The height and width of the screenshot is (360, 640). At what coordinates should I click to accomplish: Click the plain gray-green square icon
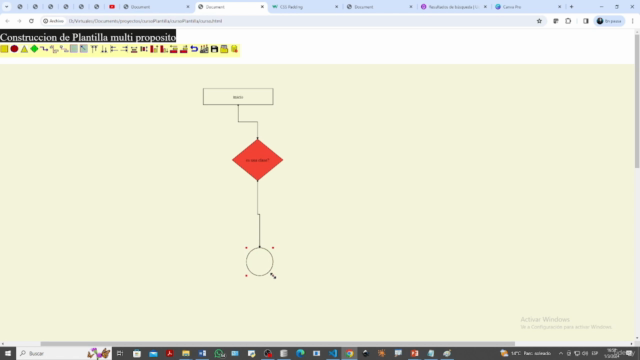(74, 49)
